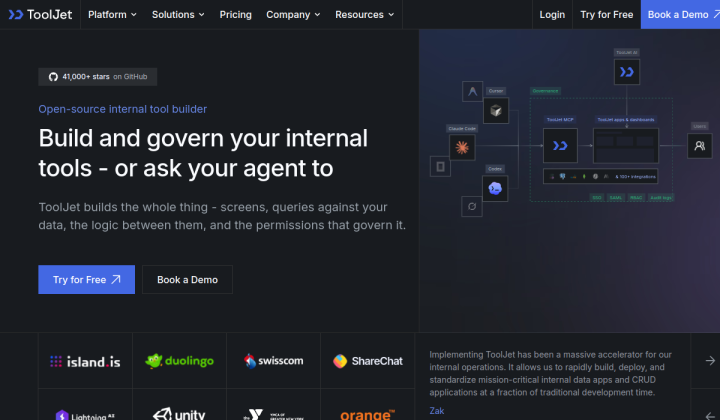
Task: Click the 100+ integrations bar in diagram
Action: click(600, 176)
